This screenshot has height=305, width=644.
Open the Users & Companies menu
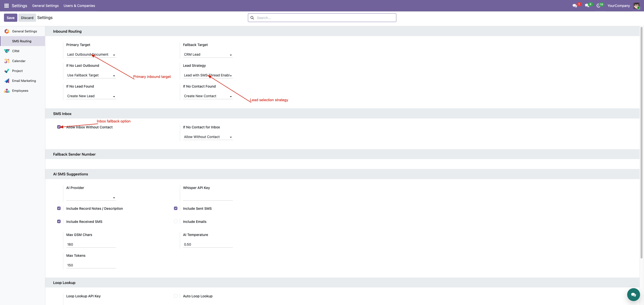tap(79, 6)
